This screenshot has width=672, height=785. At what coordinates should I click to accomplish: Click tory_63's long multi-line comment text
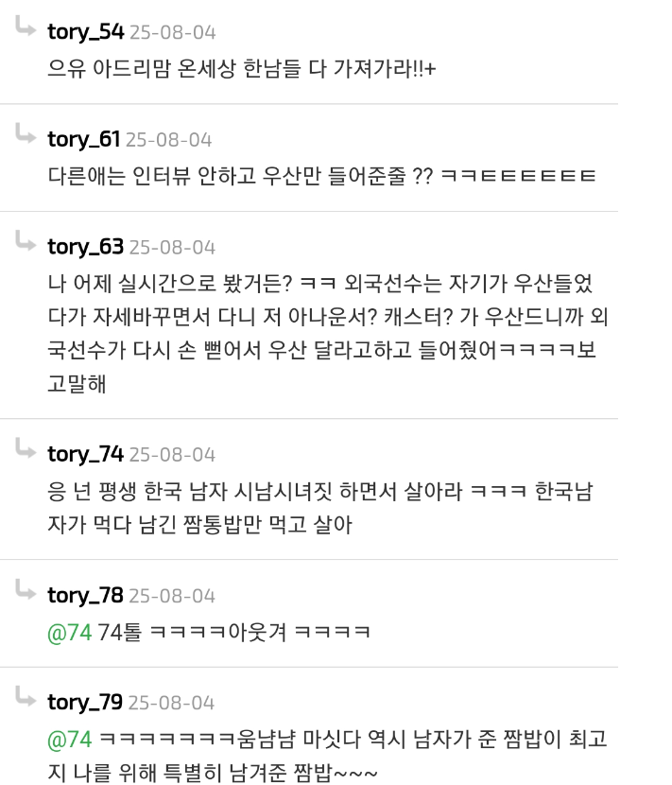328,334
